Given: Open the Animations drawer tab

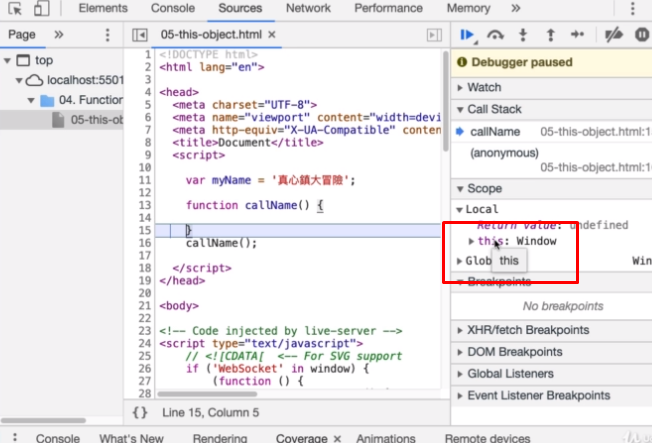Looking at the screenshot, I should point(386,438).
